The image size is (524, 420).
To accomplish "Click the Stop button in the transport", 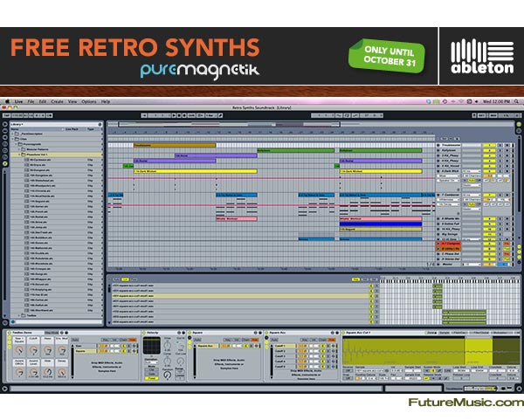I will [x=179, y=115].
